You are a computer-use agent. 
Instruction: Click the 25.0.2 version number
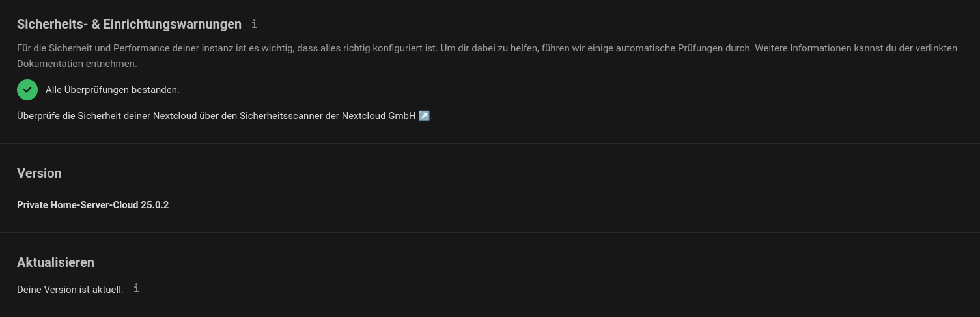tap(154, 205)
